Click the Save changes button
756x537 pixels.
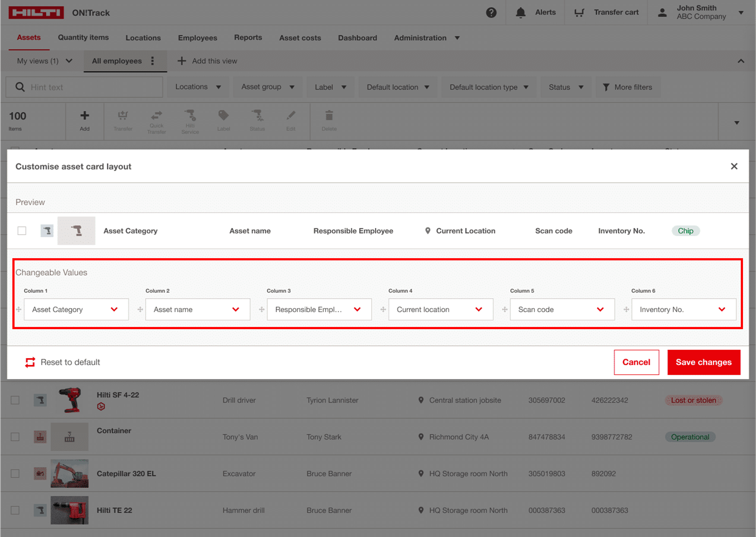704,362
